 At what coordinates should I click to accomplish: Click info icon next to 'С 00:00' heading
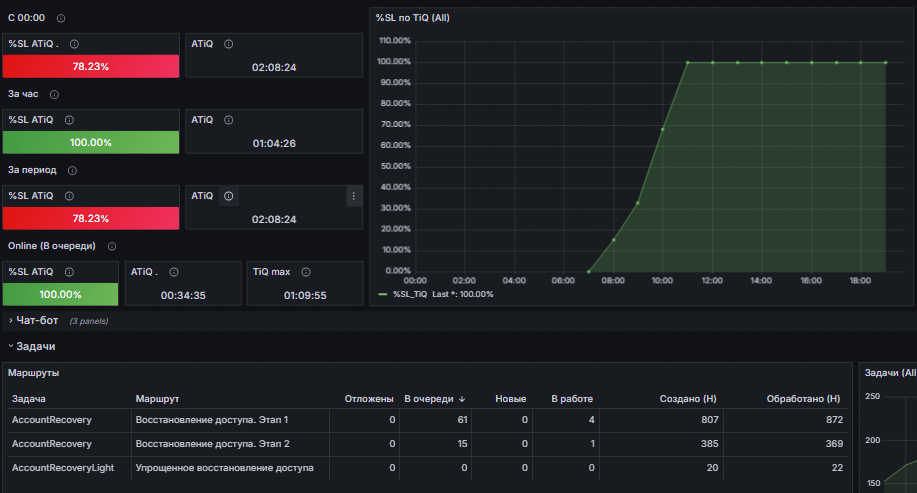pos(61,18)
